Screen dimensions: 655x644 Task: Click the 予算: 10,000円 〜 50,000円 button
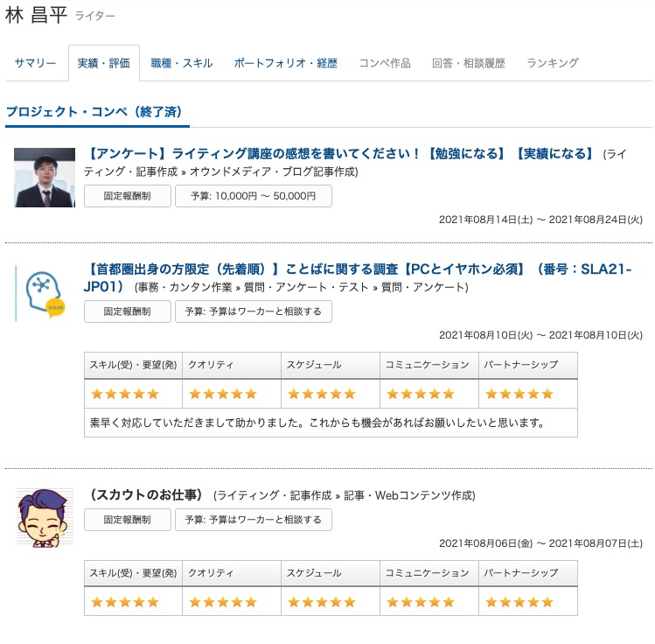pyautogui.click(x=253, y=196)
